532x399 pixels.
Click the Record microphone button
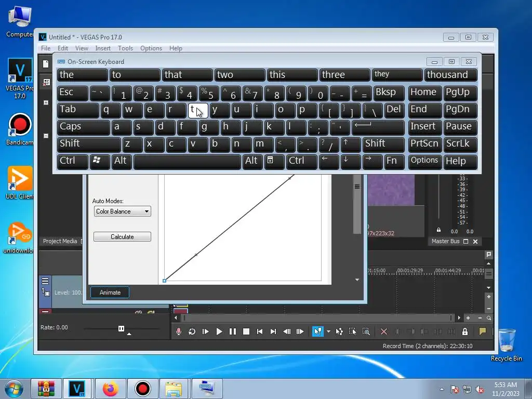point(179,331)
